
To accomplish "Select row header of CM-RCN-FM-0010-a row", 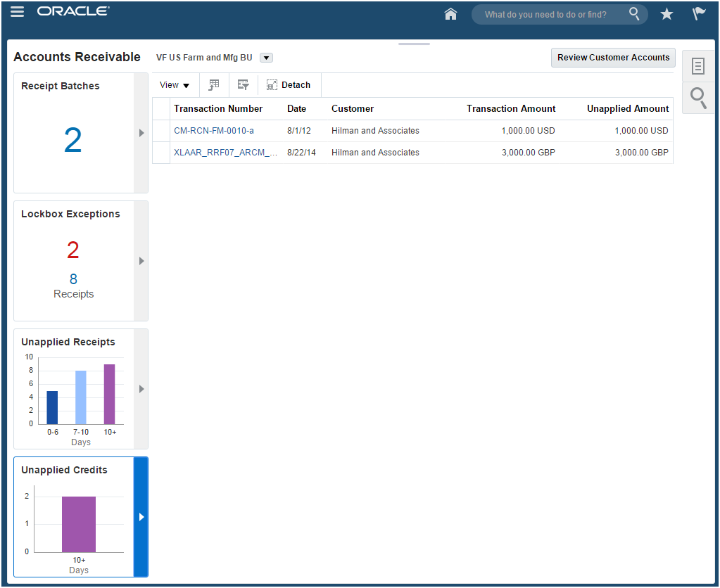I will (x=161, y=131).
